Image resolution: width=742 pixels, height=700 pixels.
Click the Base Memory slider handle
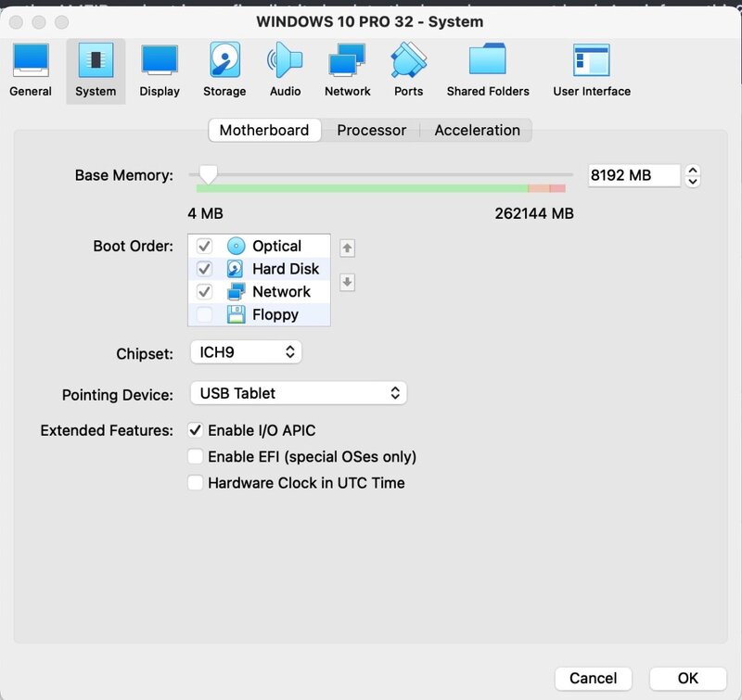[x=208, y=174]
